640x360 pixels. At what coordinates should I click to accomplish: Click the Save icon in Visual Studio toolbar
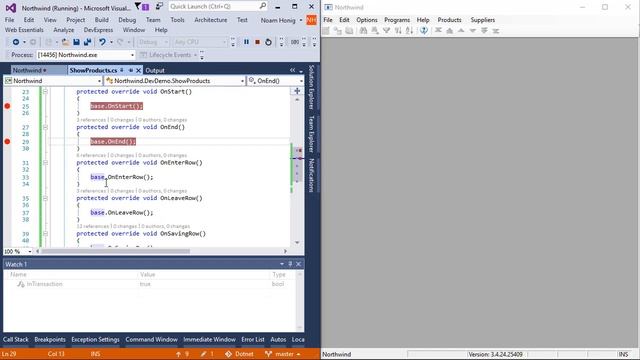coord(76,42)
